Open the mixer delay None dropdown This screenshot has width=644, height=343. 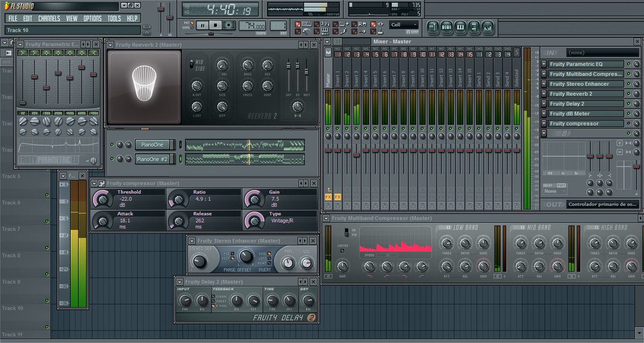coord(555,191)
